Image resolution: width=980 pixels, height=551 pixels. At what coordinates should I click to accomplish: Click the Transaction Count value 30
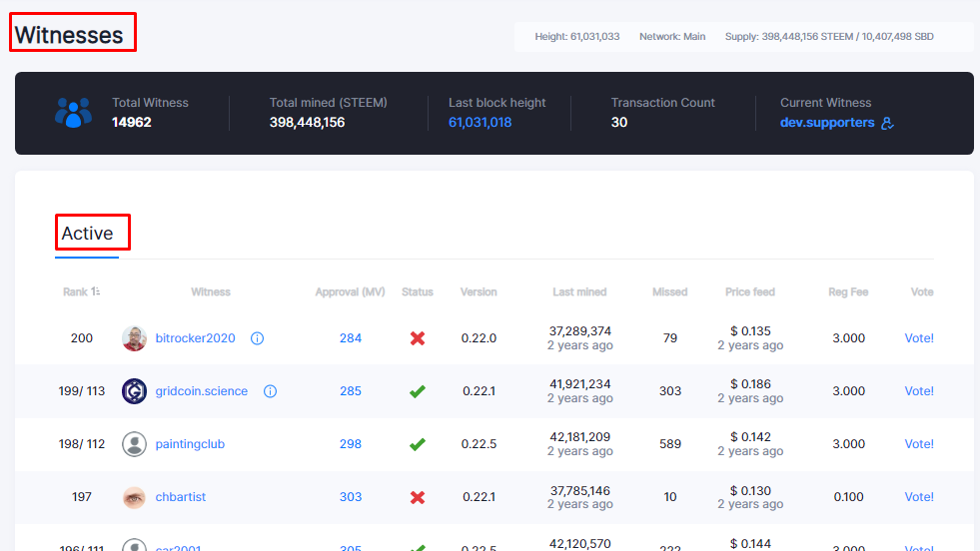tap(618, 123)
